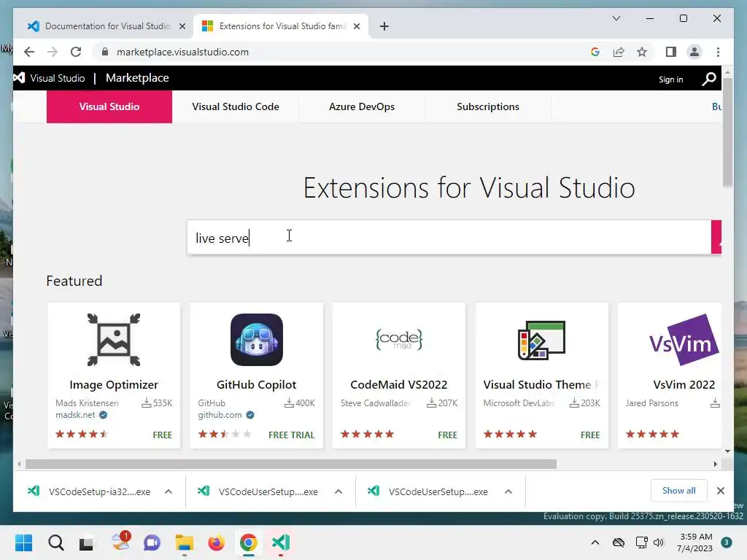Open the GitHub Copilot extension icon
Screen dimensions: 747x560
coord(257,340)
